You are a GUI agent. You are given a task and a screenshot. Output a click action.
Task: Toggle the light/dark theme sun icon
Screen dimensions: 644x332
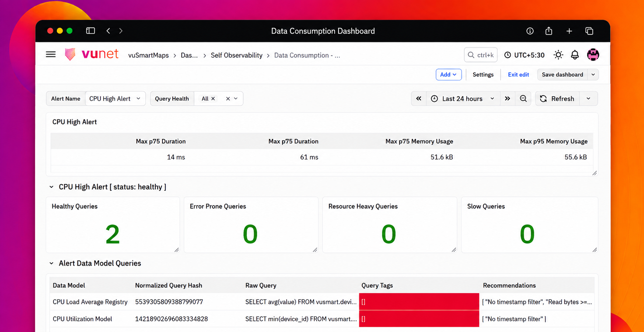point(558,55)
